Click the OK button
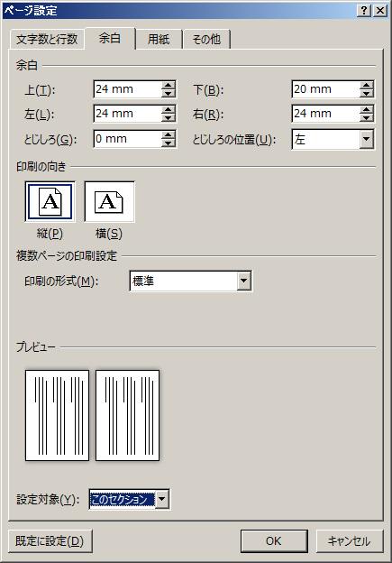392x563 pixels. click(x=274, y=540)
